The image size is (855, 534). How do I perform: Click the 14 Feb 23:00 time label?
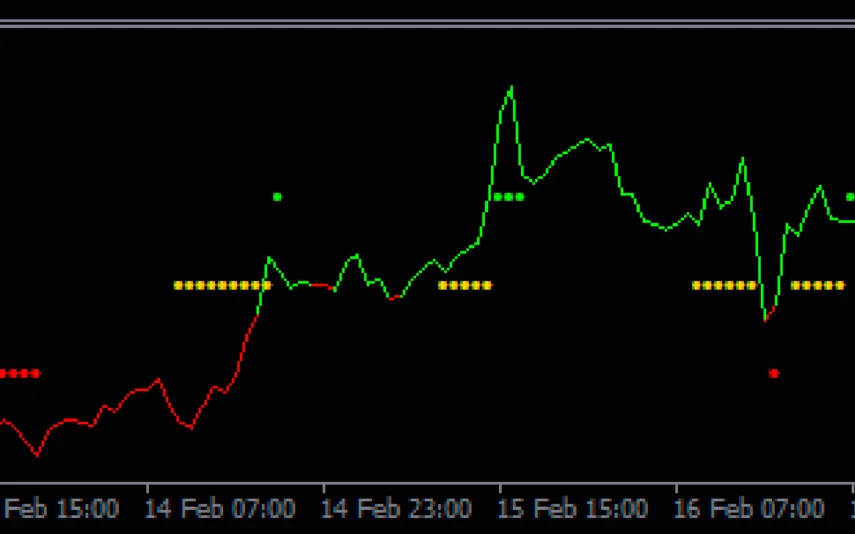pyautogui.click(x=396, y=509)
